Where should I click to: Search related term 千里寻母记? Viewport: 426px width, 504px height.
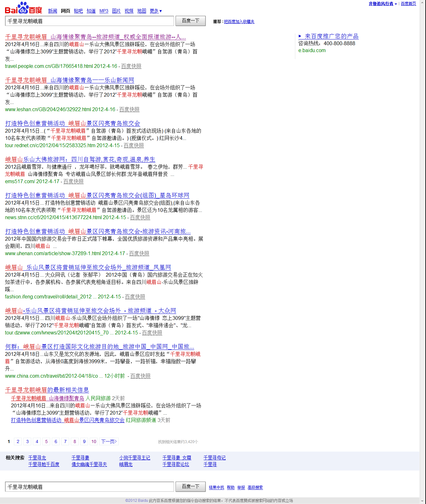tap(215, 458)
